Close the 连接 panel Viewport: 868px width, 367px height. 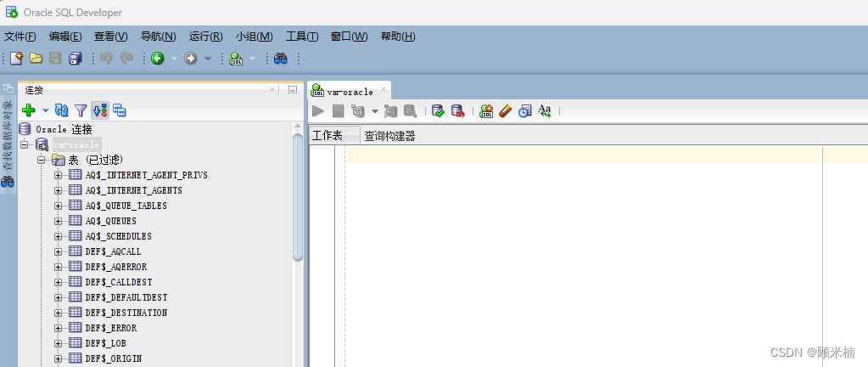coord(272,89)
